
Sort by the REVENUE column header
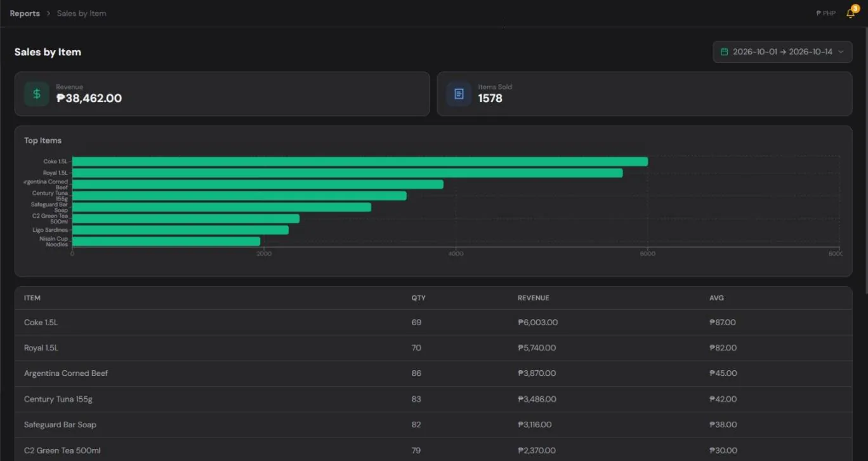[534, 298]
